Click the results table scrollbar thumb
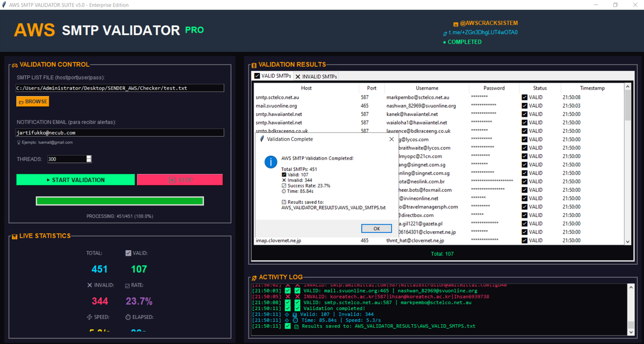The height and width of the screenshot is (344, 644). (x=627, y=106)
